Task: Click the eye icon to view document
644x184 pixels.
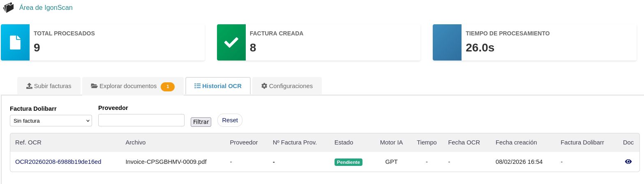Action: coord(628,162)
